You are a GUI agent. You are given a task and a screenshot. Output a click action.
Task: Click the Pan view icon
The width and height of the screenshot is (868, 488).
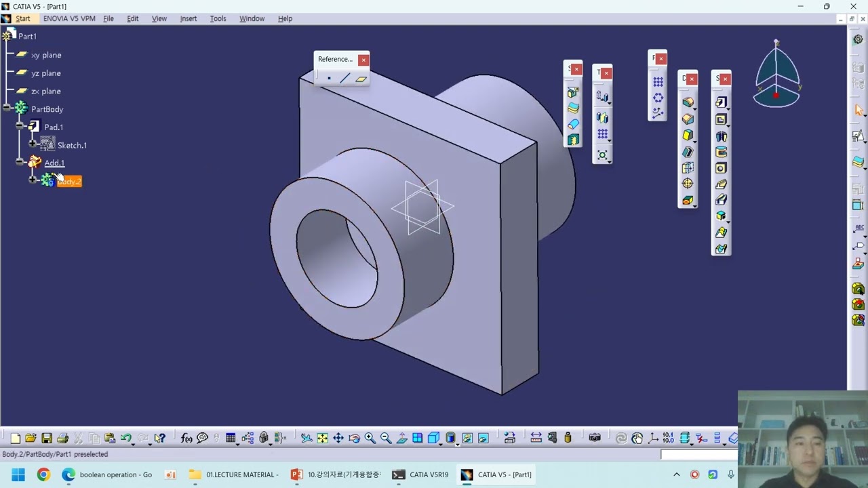pos(338,439)
